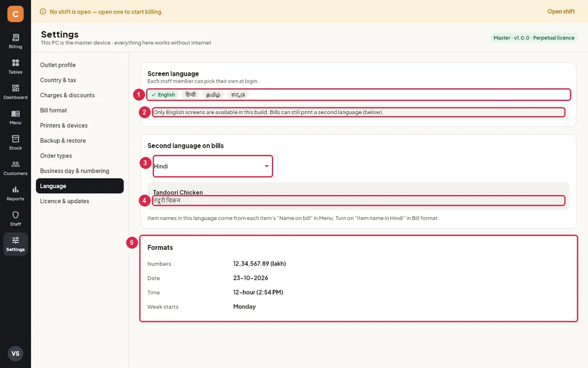Click the week starts value Monday
The image size is (588, 368).
point(244,306)
